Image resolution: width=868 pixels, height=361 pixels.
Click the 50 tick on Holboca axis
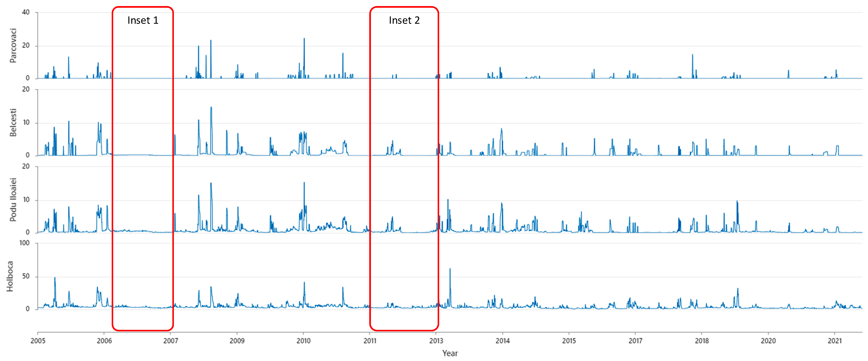26,276
